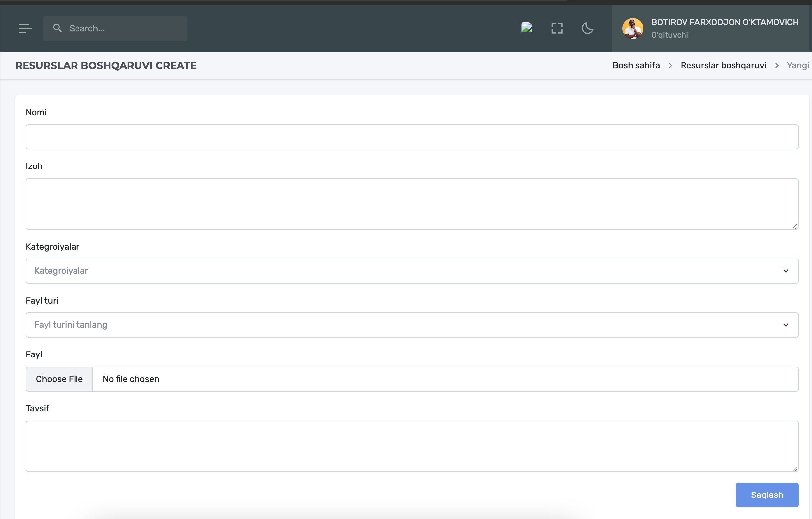Enter fullscreen mode via brackets icon
The image size is (812, 519).
[x=557, y=28]
